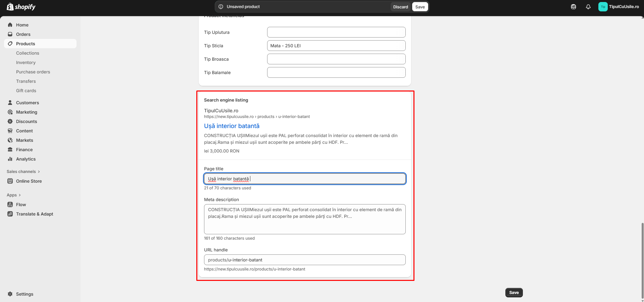Click the Home icon in sidebar
Screen dimensions: 644x302
click(x=10, y=25)
